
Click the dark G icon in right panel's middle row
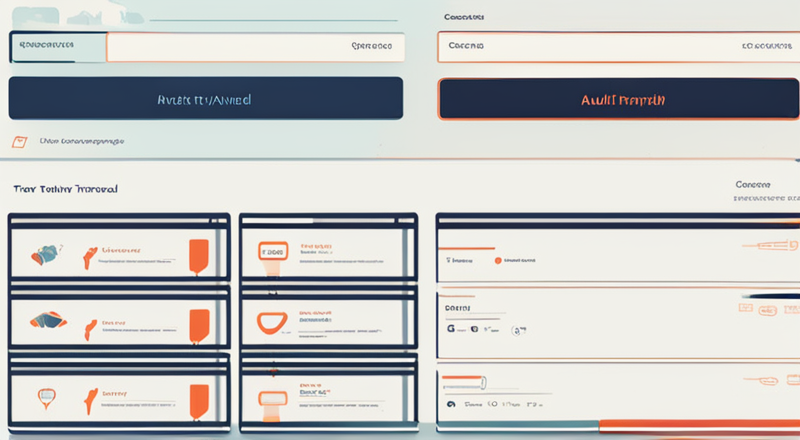[x=451, y=328]
